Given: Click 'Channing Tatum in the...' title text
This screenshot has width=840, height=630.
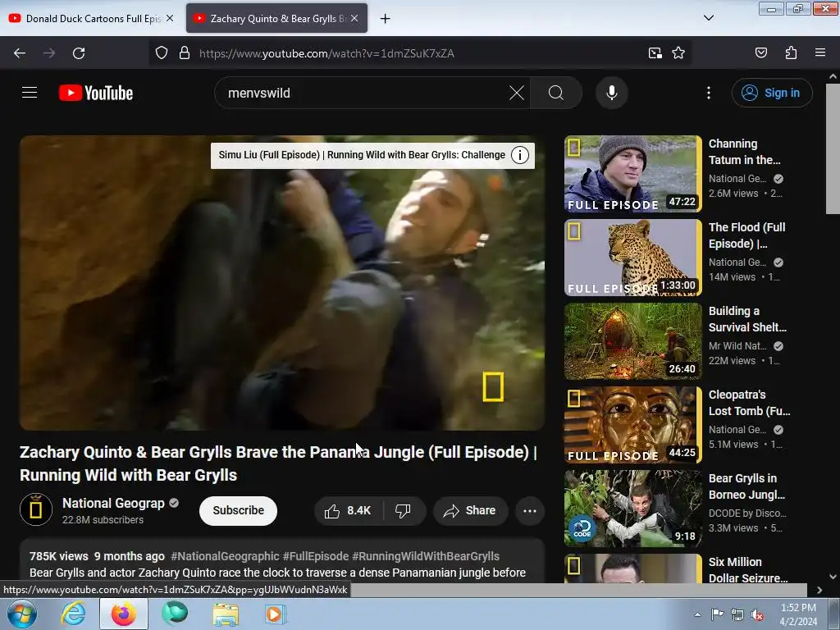Looking at the screenshot, I should [x=745, y=152].
